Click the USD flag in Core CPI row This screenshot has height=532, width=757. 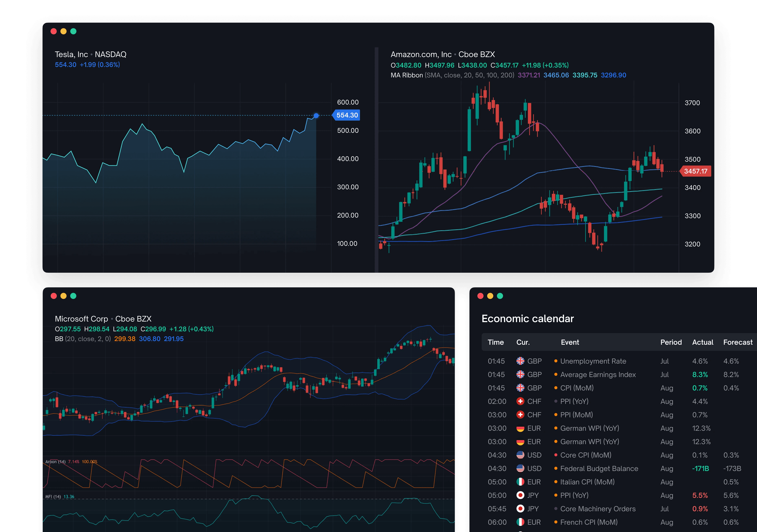pos(520,455)
